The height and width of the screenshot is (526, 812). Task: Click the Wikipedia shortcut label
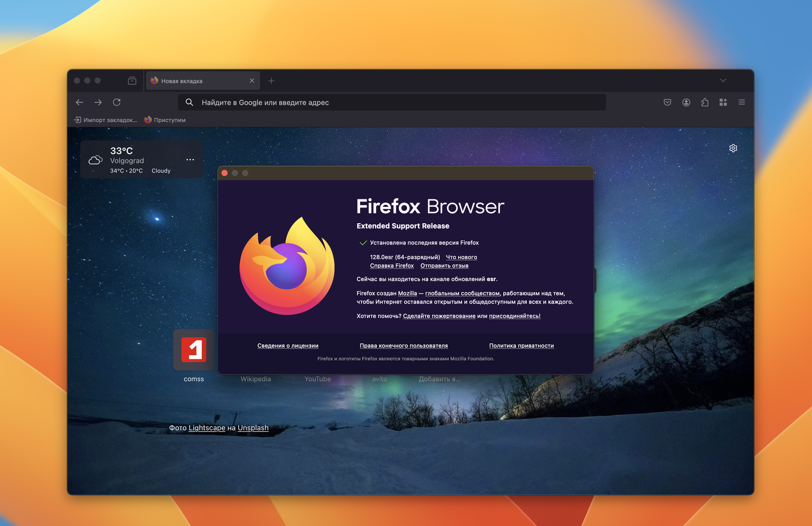pos(256,379)
